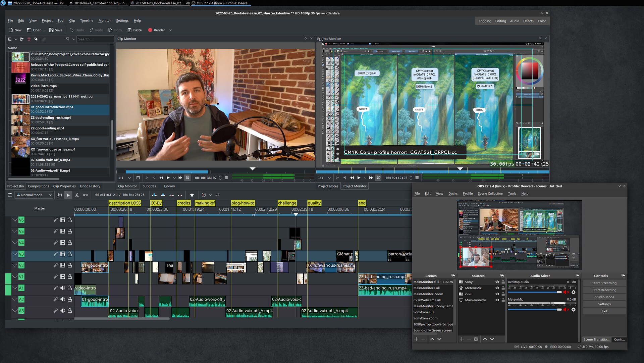Switch to the Clip Properties tab
The image size is (644, 363).
64,186
